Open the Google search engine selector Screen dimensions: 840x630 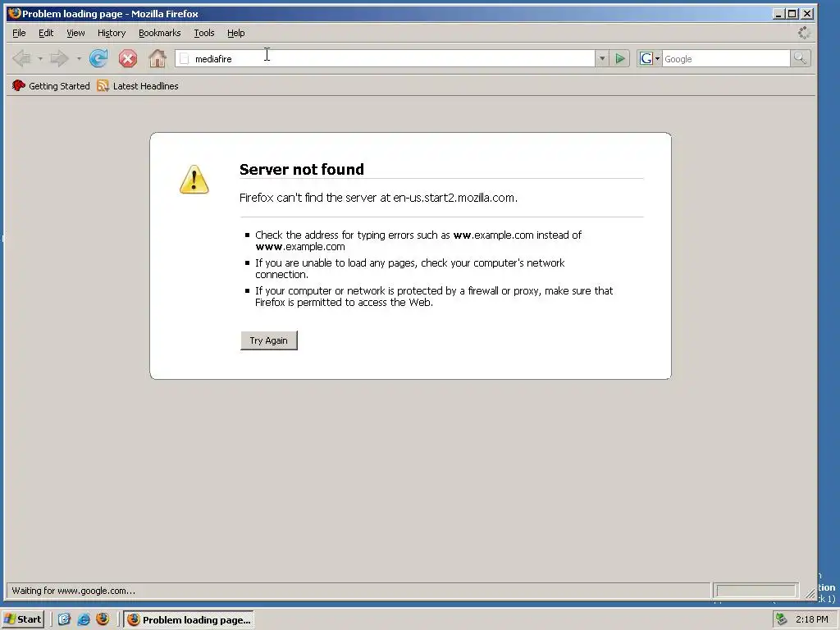coord(650,59)
